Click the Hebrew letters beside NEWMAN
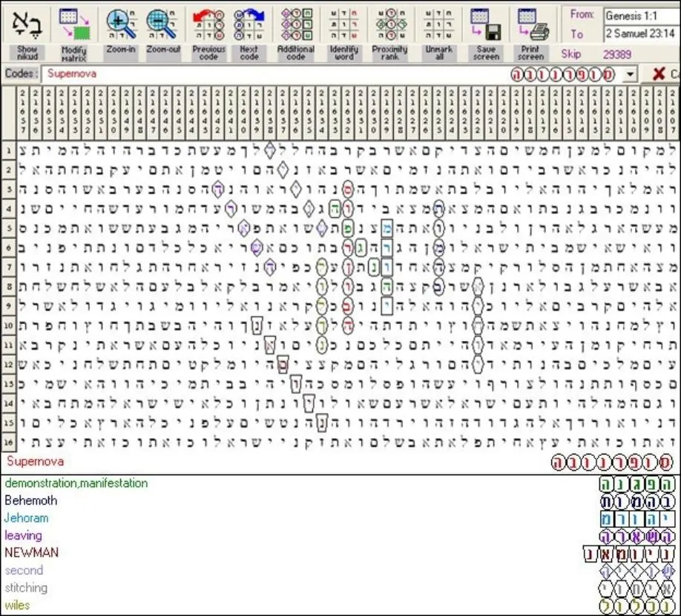The width and height of the screenshot is (681, 616). [629, 554]
